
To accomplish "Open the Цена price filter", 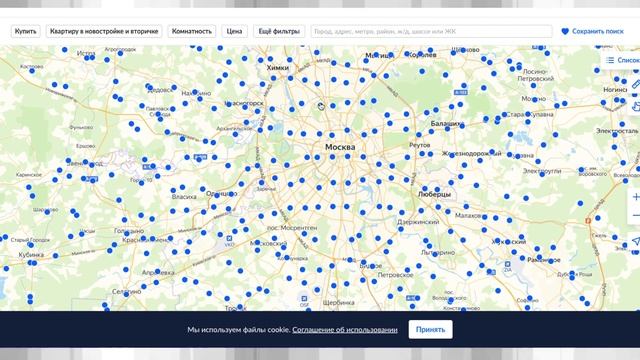I will (x=234, y=31).
